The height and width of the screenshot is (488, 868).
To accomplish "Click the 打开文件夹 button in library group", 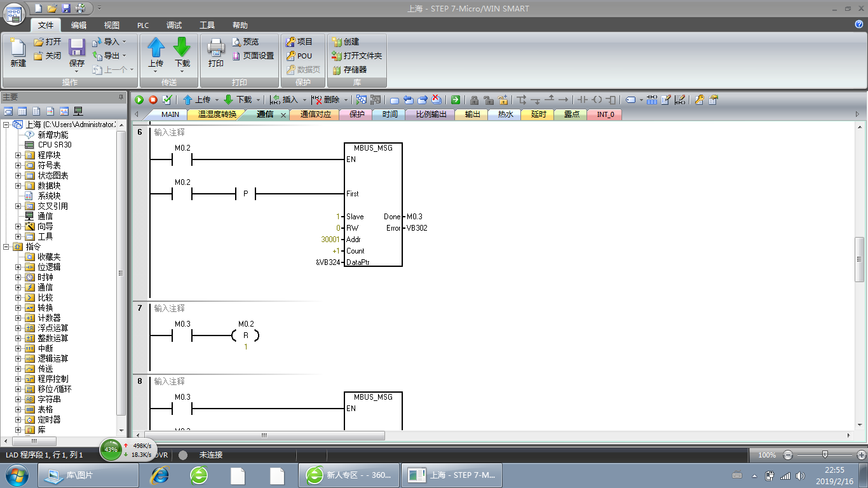I will coord(356,56).
